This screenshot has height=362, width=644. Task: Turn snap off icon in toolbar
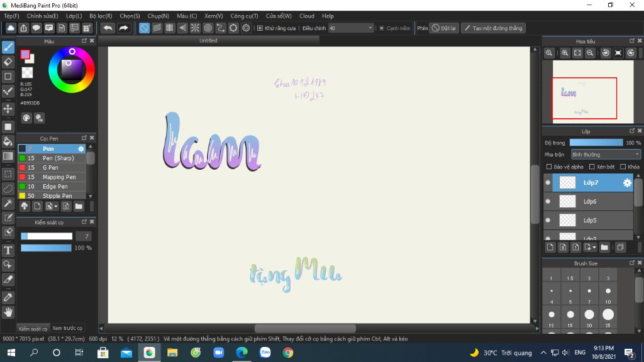click(x=144, y=28)
